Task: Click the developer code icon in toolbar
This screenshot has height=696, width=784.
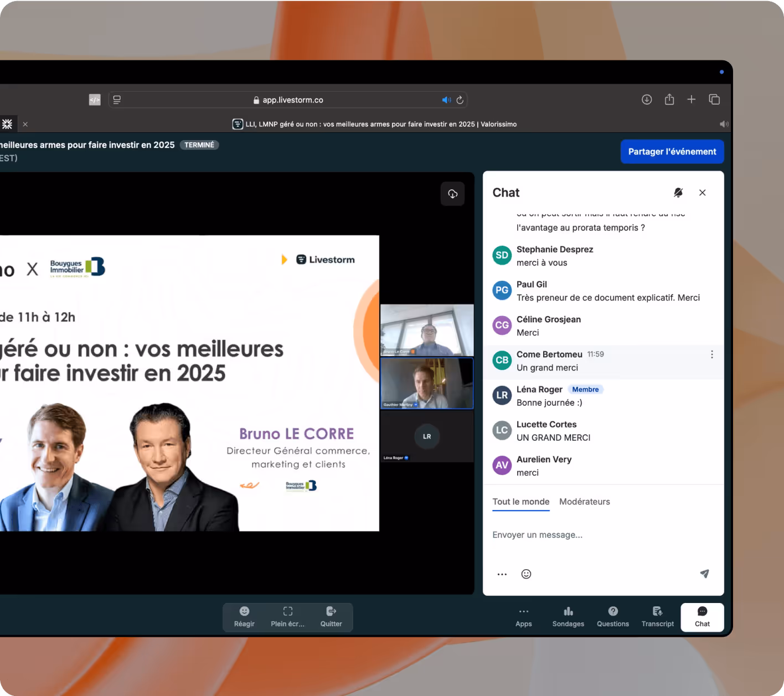Action: coord(95,100)
